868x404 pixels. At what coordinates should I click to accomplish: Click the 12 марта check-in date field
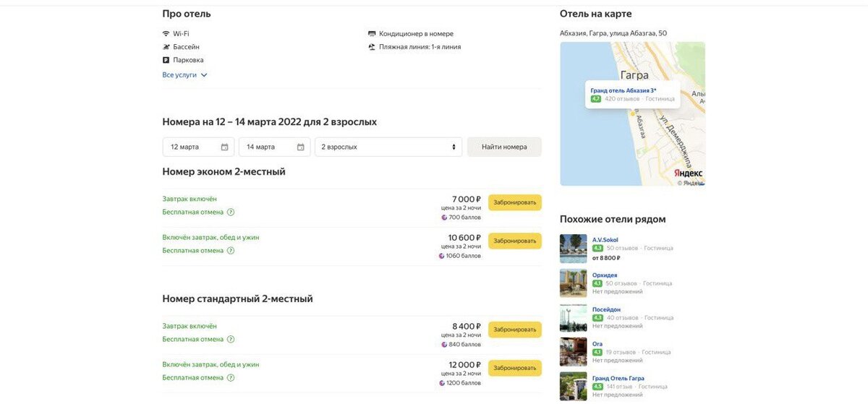pyautogui.click(x=198, y=147)
